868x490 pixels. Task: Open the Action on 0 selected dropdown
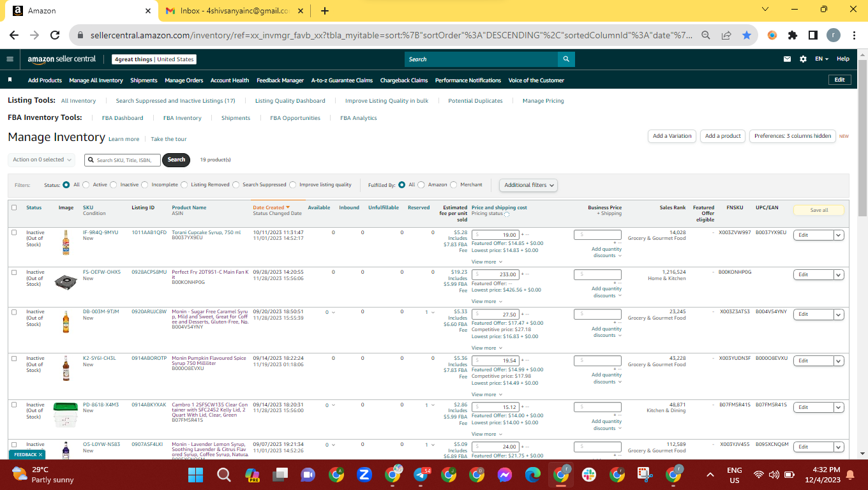point(41,160)
